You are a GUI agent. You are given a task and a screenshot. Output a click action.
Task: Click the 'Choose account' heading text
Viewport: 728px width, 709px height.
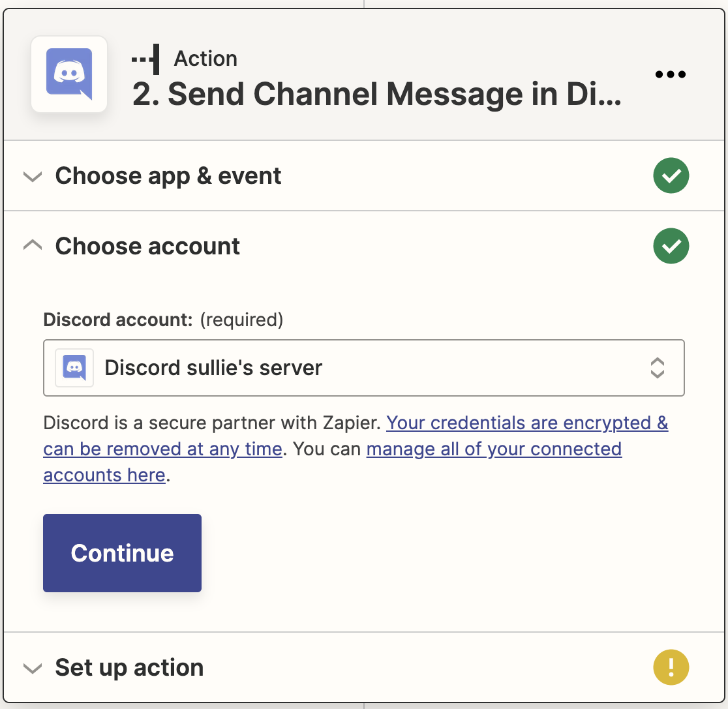147,246
